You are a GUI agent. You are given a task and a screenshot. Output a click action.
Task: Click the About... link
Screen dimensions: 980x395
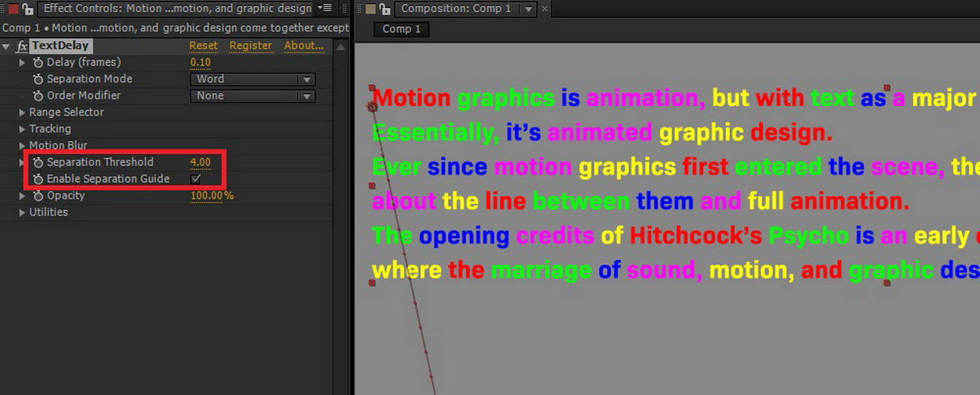point(304,46)
